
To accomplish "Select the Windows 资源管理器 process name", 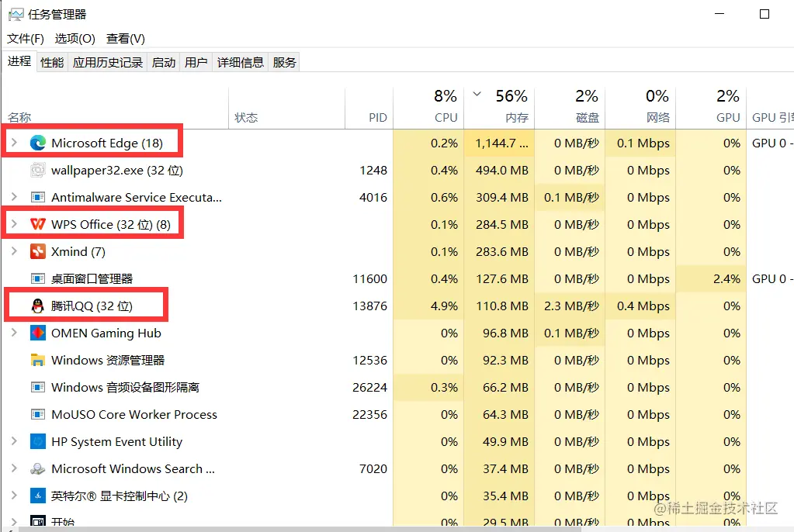I will [108, 361].
